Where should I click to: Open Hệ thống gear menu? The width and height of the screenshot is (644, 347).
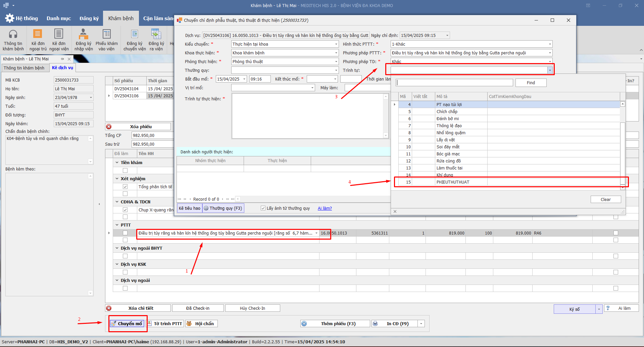(x=10, y=18)
